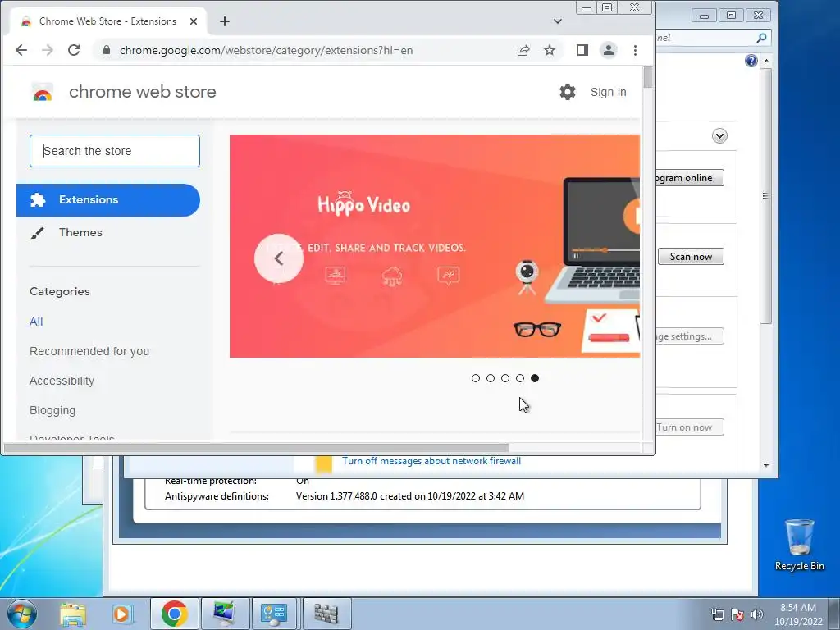Select the Themes sidebar item

[x=80, y=232]
